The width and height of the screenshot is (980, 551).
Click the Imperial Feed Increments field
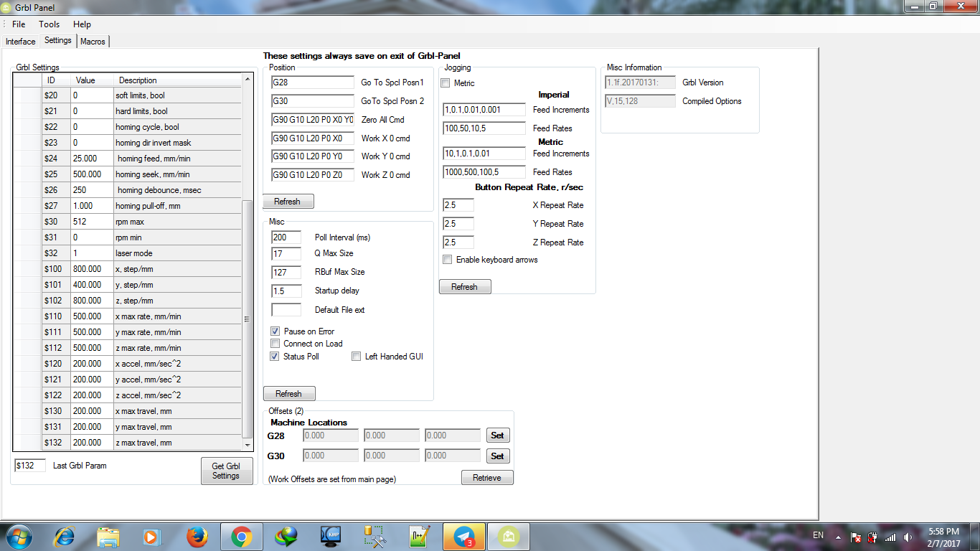coord(484,110)
